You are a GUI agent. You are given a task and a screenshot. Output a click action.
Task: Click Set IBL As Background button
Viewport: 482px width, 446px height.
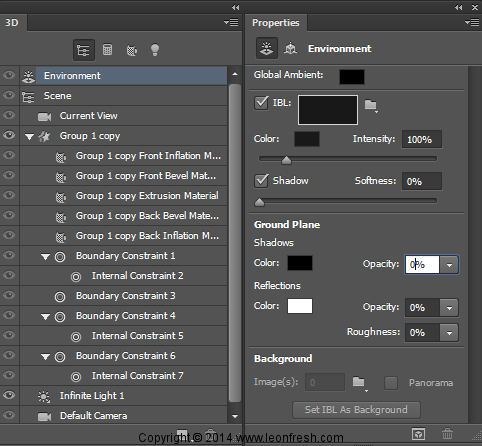(x=356, y=410)
